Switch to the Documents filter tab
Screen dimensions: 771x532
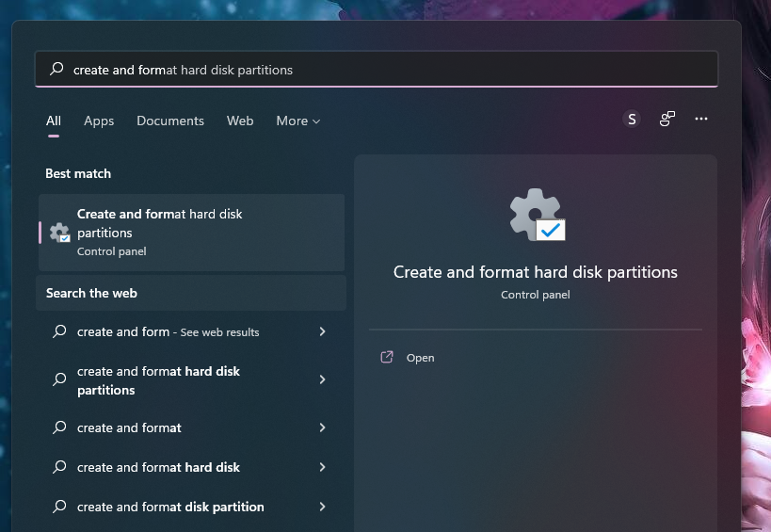point(170,121)
